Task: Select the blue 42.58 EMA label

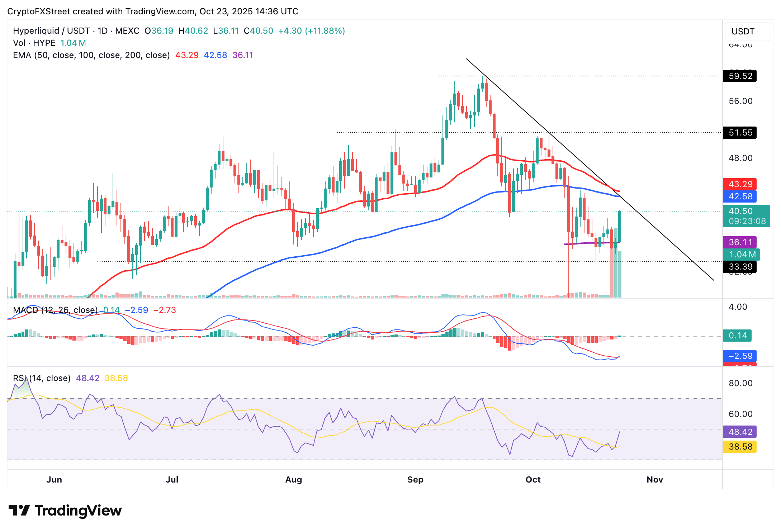Action: (740, 196)
